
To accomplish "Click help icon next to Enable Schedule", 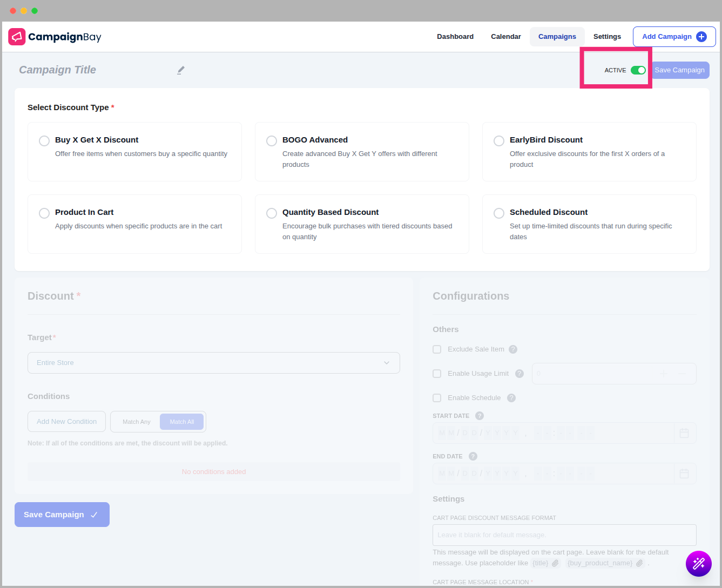I will click(x=511, y=398).
